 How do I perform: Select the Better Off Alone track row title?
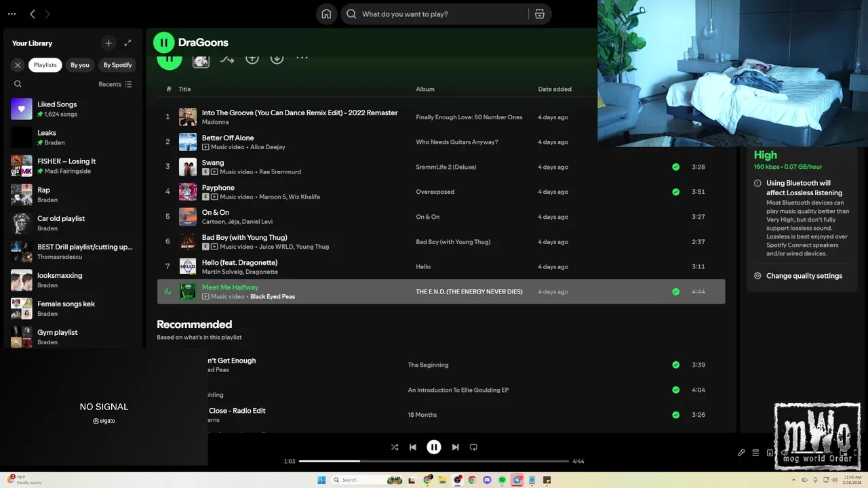[228, 138]
